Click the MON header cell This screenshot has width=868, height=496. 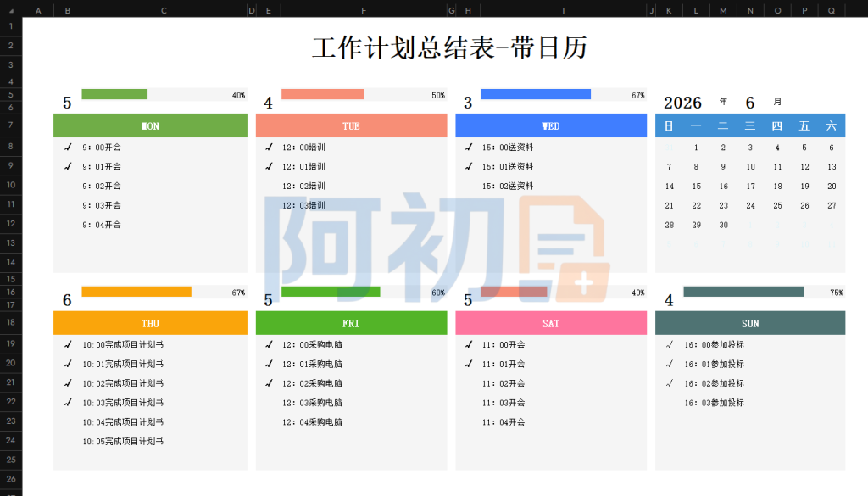[x=150, y=125]
